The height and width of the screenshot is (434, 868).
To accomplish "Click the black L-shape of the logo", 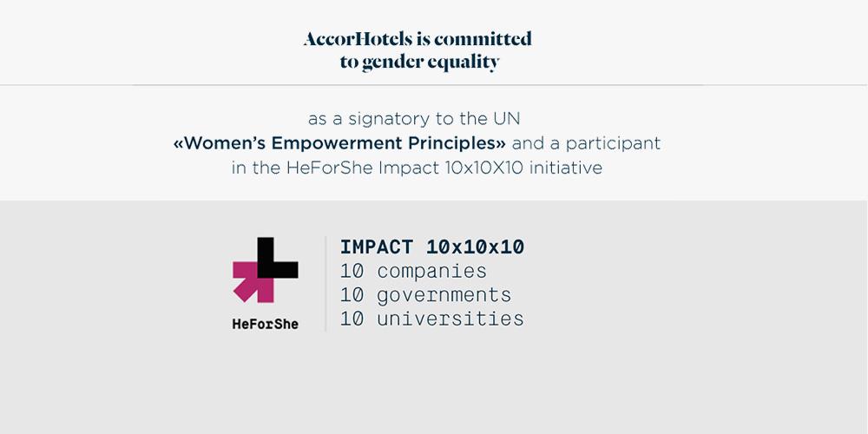I will (278, 258).
